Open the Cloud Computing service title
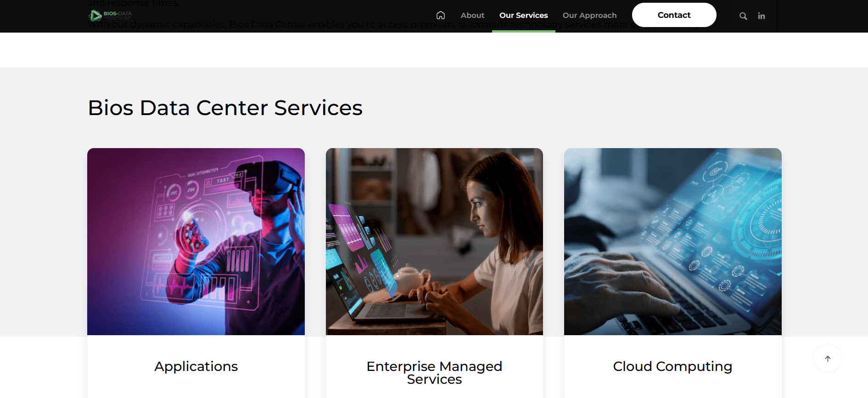 pos(672,366)
